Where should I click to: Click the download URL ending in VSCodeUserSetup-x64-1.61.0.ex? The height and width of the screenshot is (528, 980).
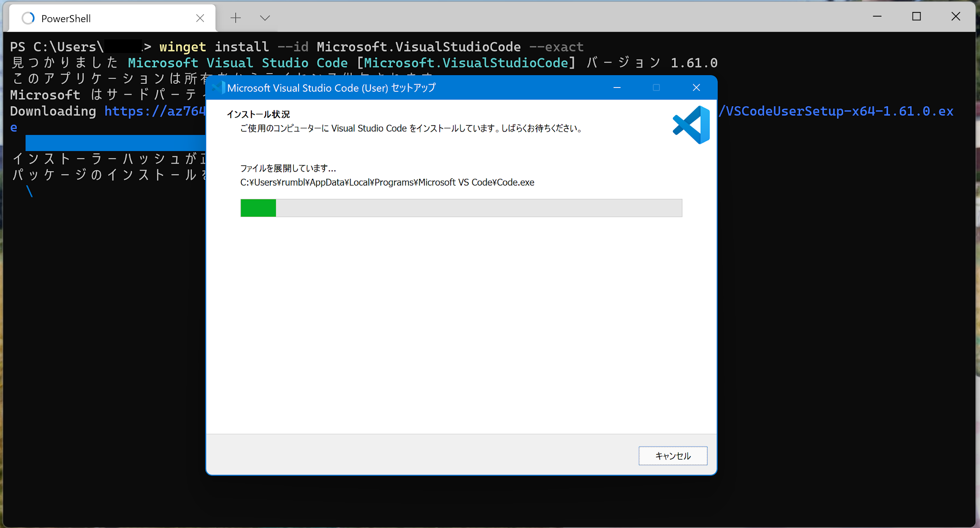[x=836, y=111]
